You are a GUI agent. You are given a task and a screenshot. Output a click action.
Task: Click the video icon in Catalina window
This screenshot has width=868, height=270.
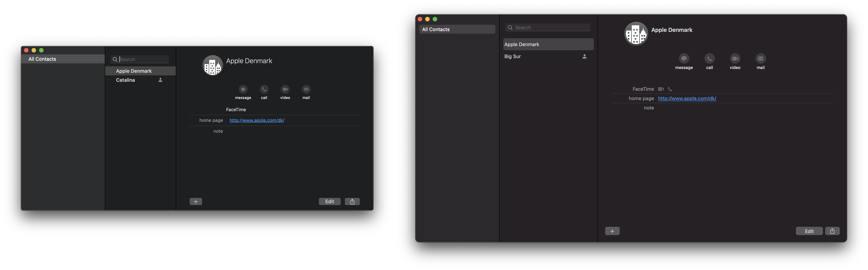point(285,89)
